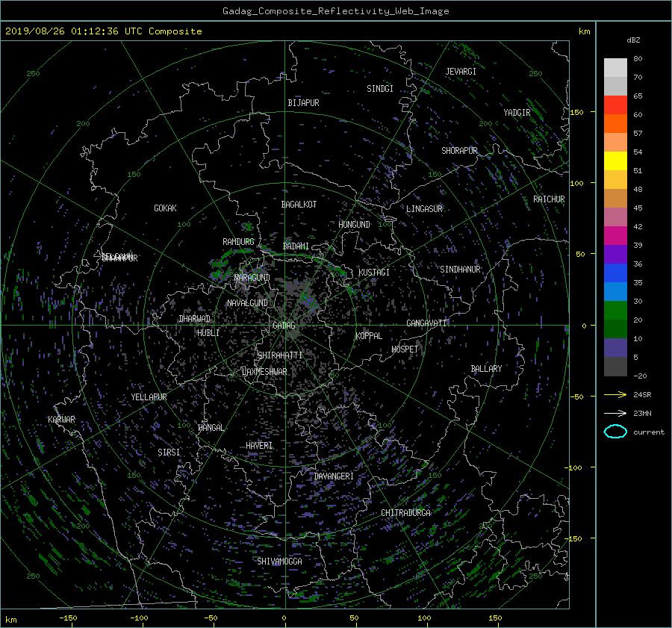Pick the red 60–65 dBZ swatch
672x628 pixels.
615,105
